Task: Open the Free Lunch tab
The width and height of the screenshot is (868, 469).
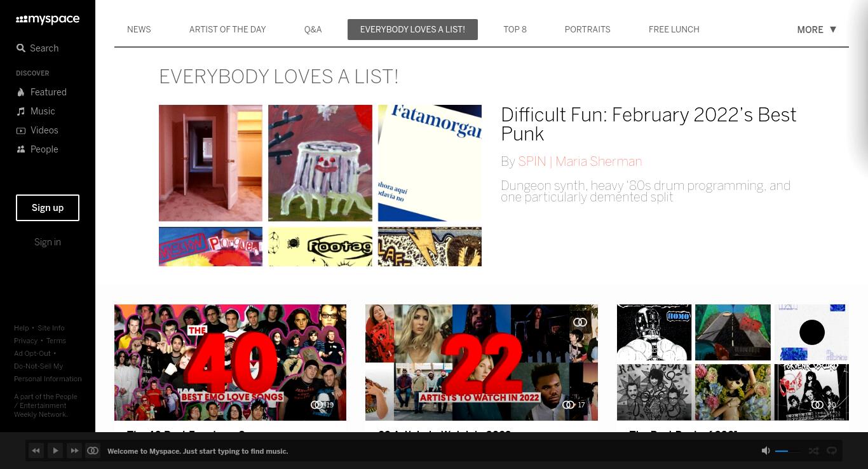Action: (674, 29)
